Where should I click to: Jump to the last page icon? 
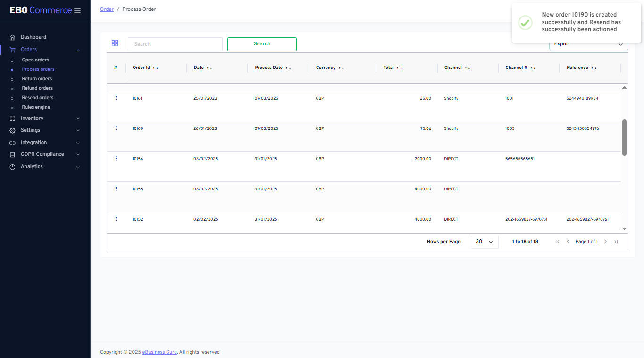pyautogui.click(x=616, y=242)
